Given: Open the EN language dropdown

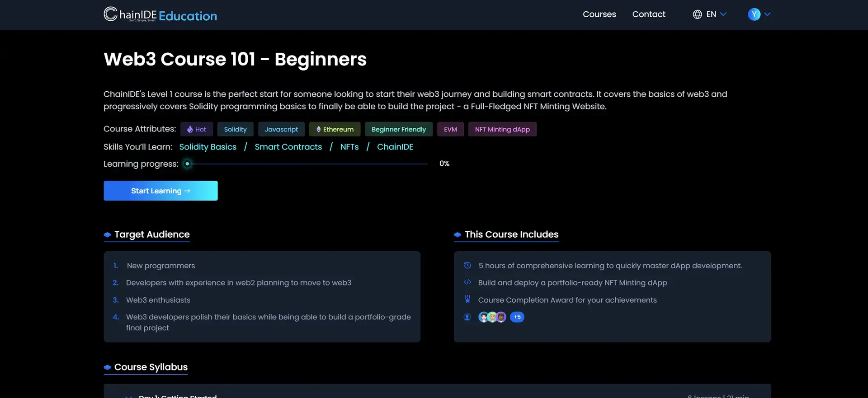Looking at the screenshot, I should pos(716,14).
